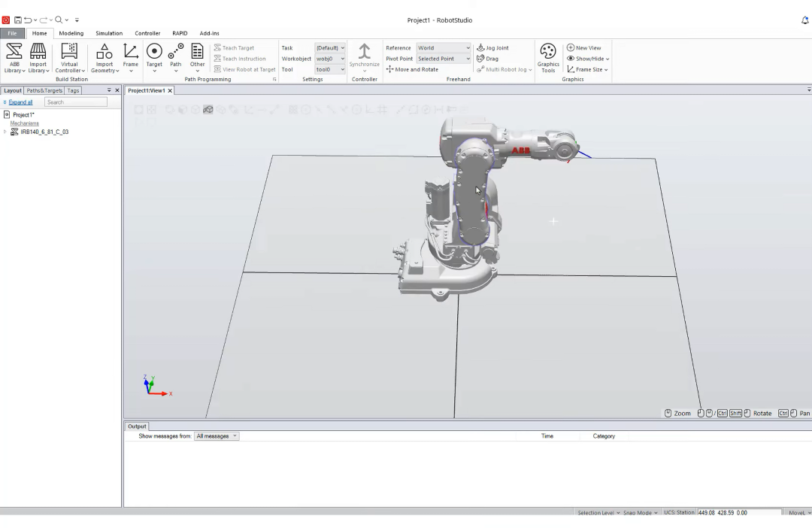Switch to the Add-Ins ribbon tab
This screenshot has width=812, height=528.
209,33
